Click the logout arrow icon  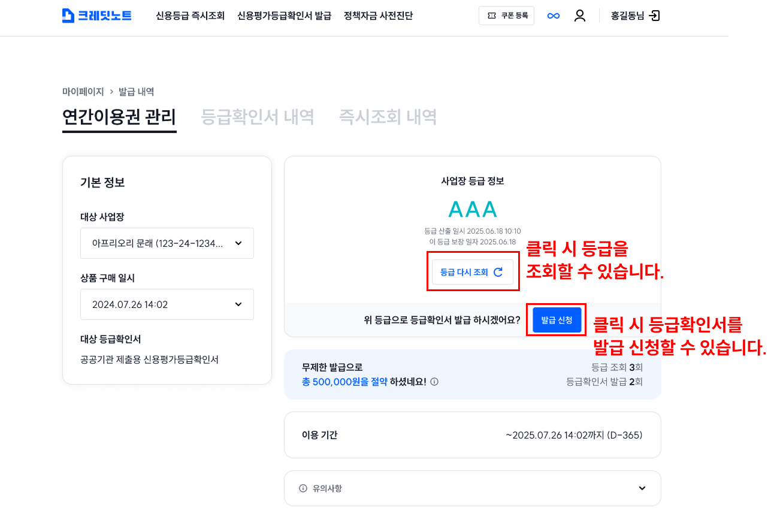(655, 16)
